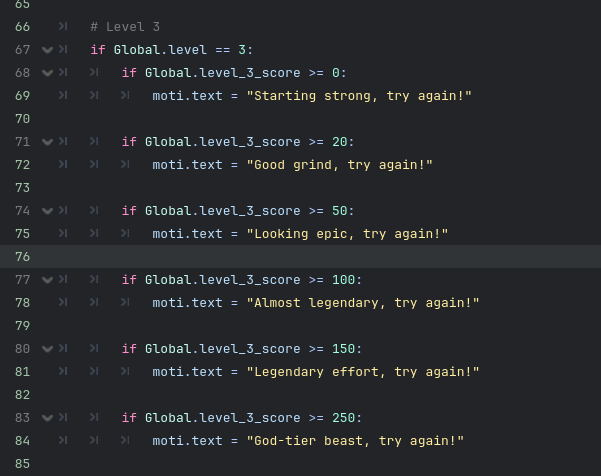Click the '# Level 3' comment

point(124,27)
